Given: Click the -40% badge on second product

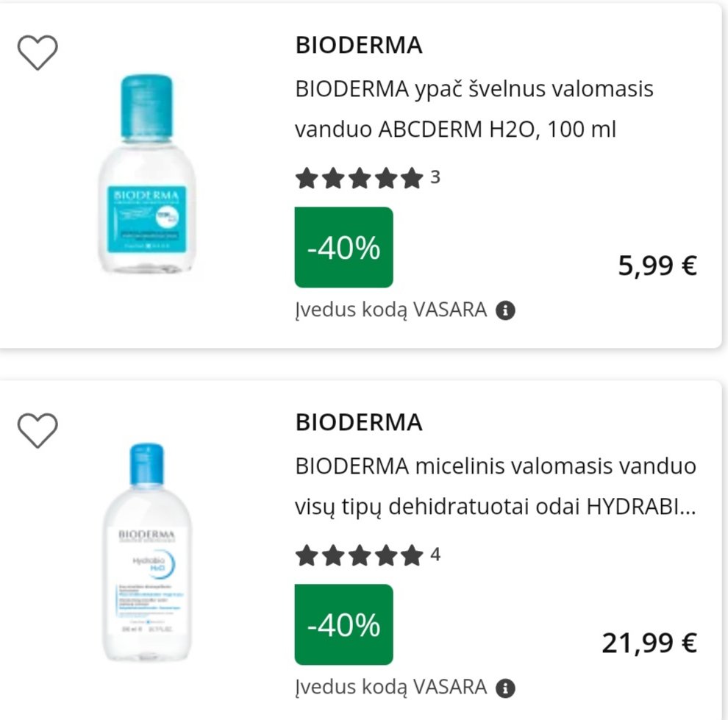Looking at the screenshot, I should pos(344,625).
